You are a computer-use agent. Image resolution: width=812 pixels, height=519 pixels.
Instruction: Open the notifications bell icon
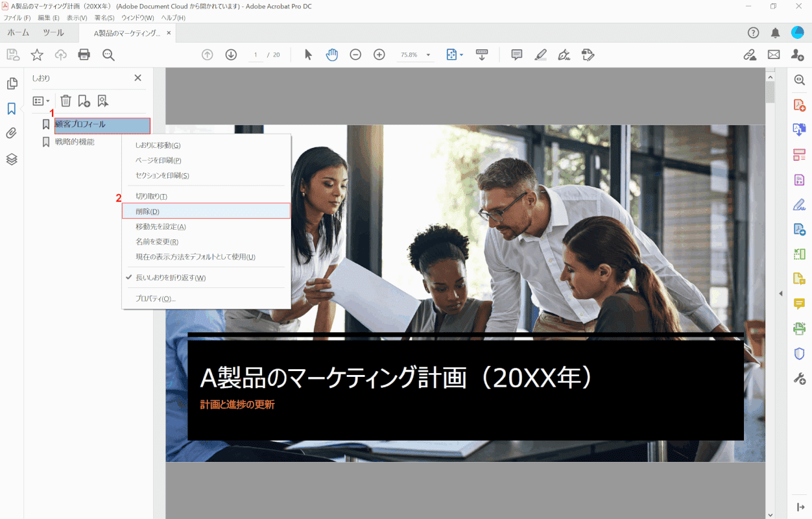pyautogui.click(x=775, y=33)
